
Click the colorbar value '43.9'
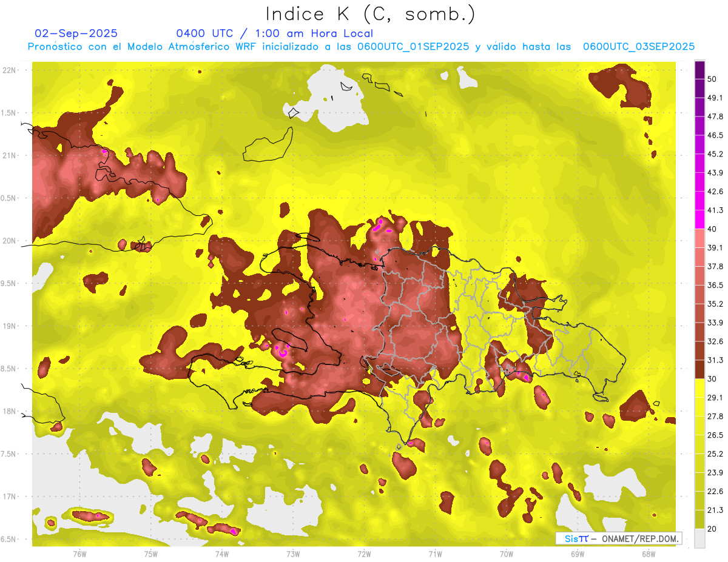(715, 172)
